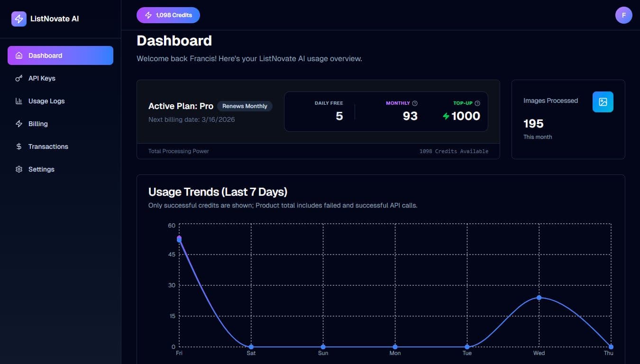Click the bar chart icon beside Usage Logs
640x364 pixels.
pyautogui.click(x=19, y=101)
